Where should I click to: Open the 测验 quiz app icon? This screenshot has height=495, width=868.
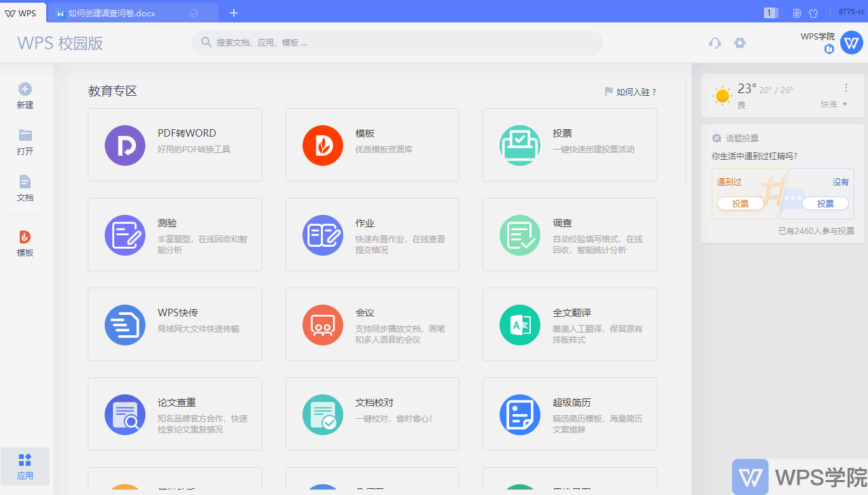[x=125, y=235]
